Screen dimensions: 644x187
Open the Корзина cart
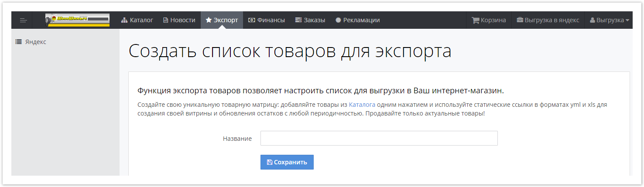[x=489, y=20]
